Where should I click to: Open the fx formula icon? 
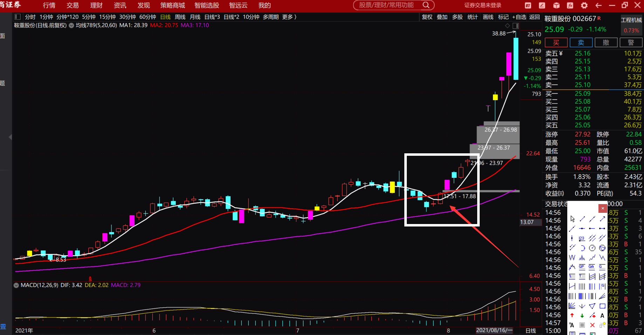(570, 5)
